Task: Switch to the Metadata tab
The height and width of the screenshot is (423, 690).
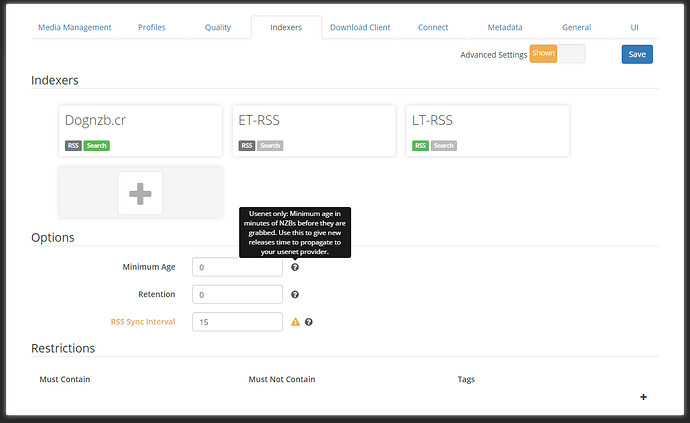Action: (x=505, y=27)
